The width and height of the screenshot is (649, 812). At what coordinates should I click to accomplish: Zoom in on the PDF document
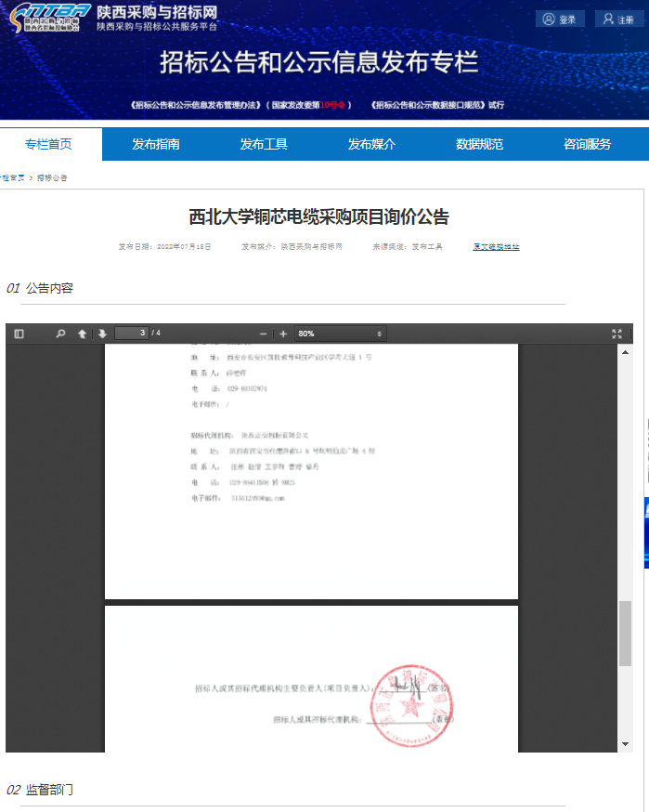pyautogui.click(x=283, y=334)
